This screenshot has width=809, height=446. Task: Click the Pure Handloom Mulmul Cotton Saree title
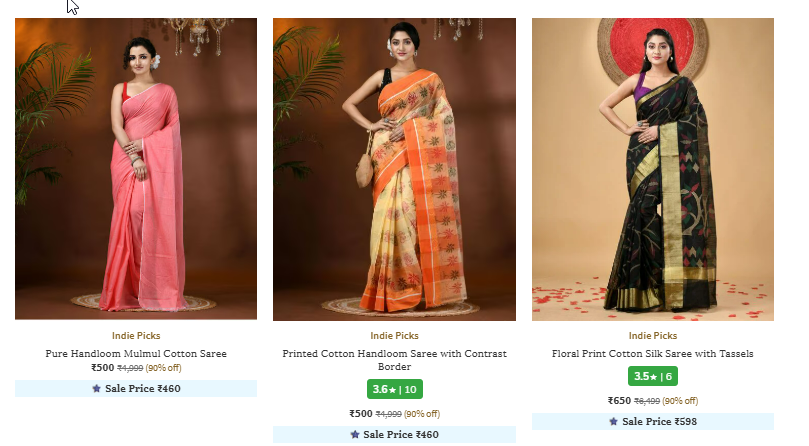pos(136,354)
